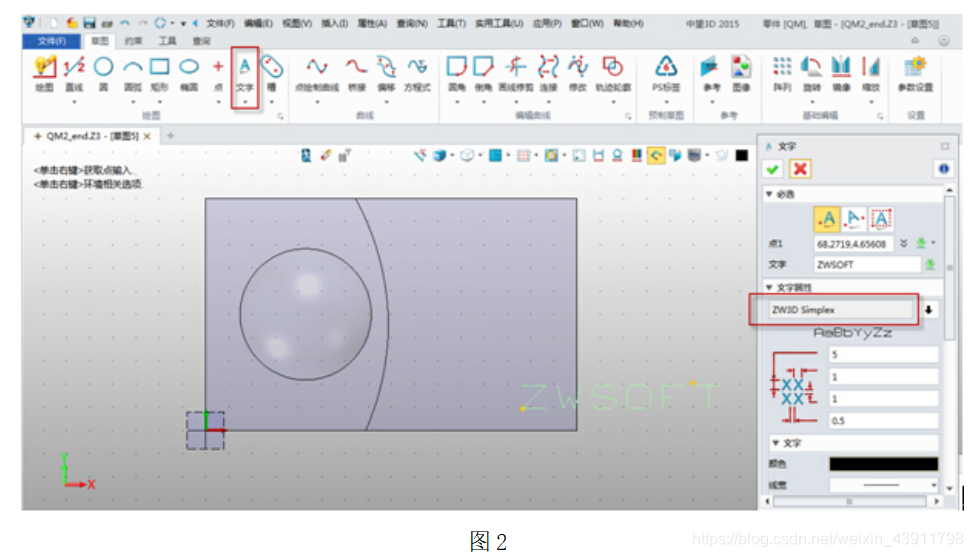Cancel text command with red X button

tap(800, 169)
